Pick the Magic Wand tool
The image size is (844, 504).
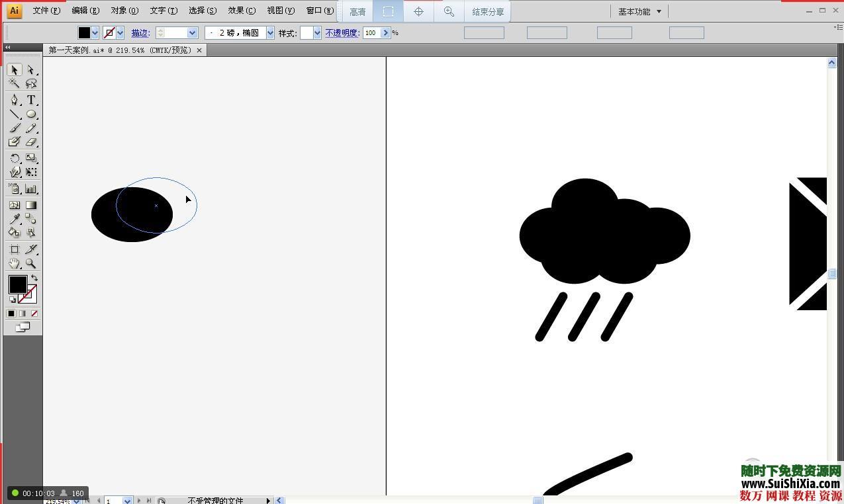(14, 83)
